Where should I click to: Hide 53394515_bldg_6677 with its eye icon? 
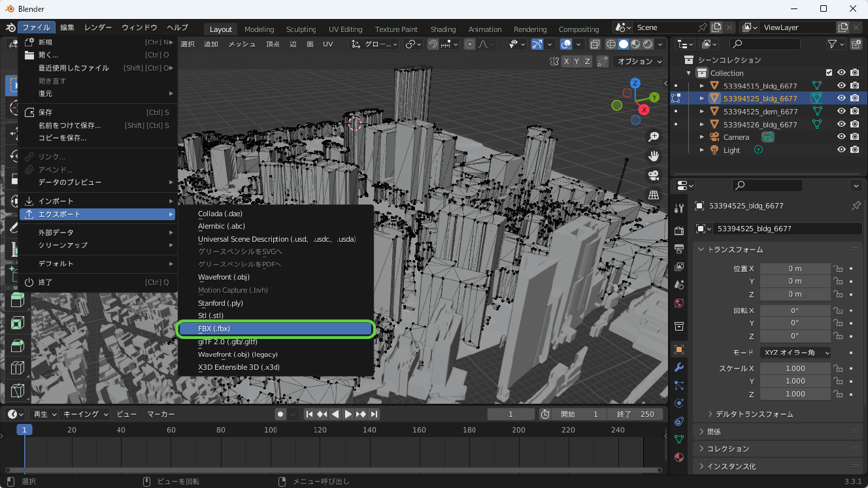(x=842, y=85)
